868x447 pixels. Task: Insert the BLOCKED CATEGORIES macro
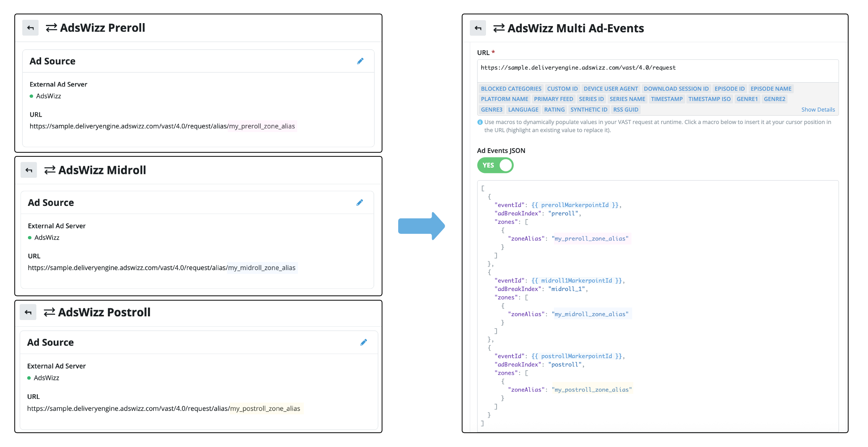(x=511, y=89)
